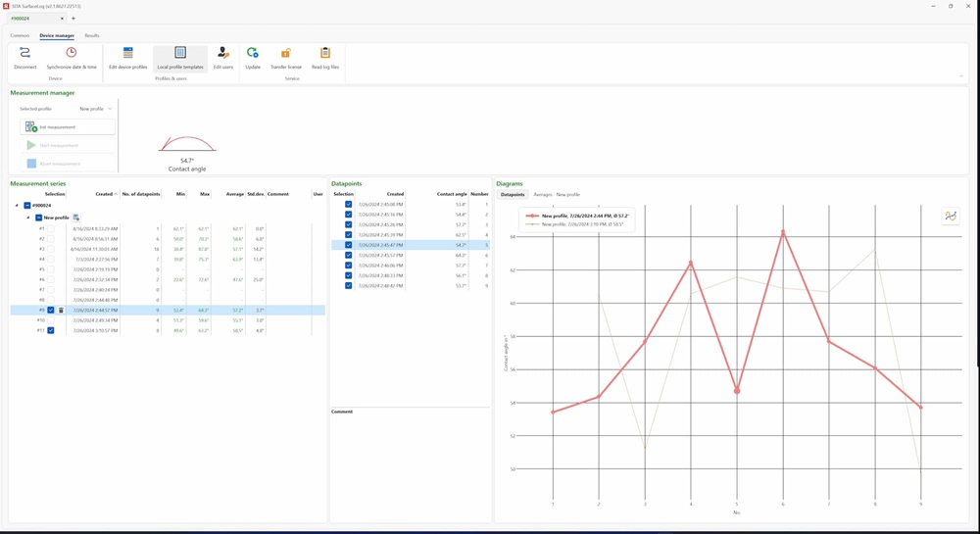Image resolution: width=980 pixels, height=534 pixels.
Task: Sort series by the Created column header
Action: (x=104, y=194)
